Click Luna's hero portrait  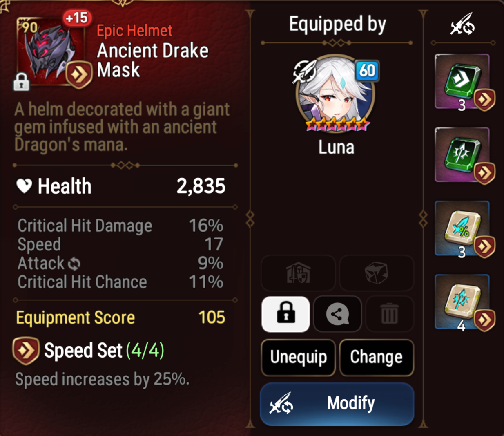click(x=336, y=93)
